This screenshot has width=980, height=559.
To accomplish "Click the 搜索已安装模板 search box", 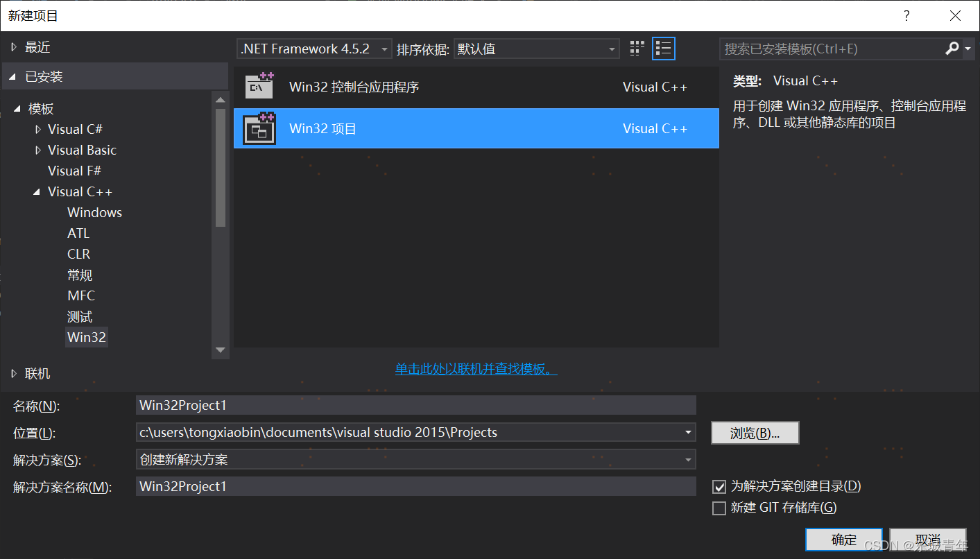I will pyautogui.click(x=832, y=49).
